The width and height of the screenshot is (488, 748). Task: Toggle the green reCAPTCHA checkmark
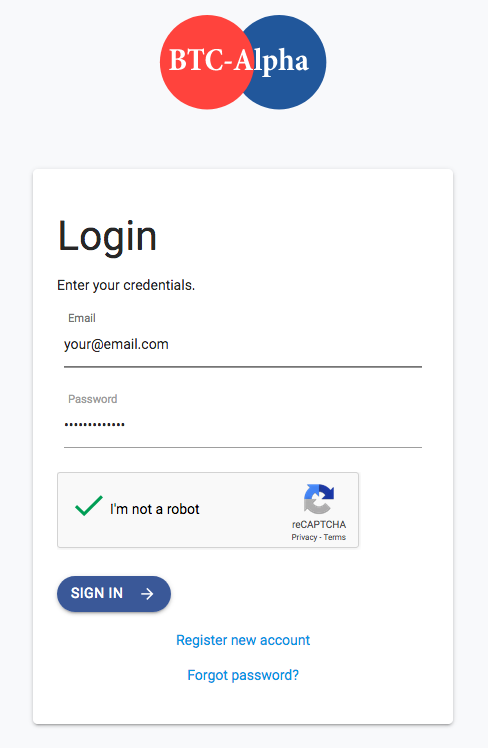coord(89,506)
